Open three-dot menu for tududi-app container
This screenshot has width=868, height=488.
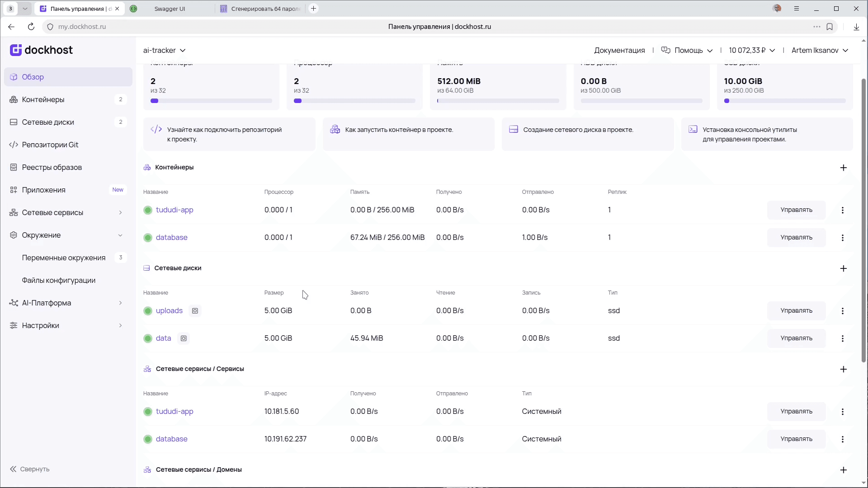[842, 210]
